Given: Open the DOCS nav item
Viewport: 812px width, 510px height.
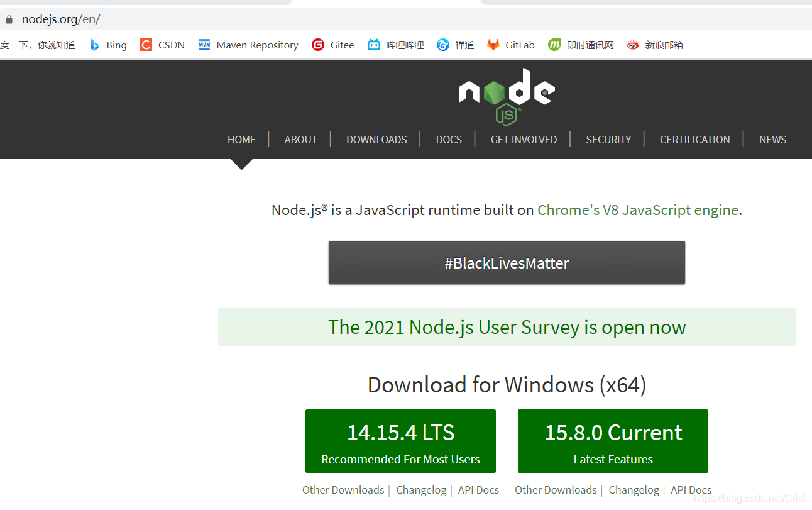Looking at the screenshot, I should tap(449, 140).
